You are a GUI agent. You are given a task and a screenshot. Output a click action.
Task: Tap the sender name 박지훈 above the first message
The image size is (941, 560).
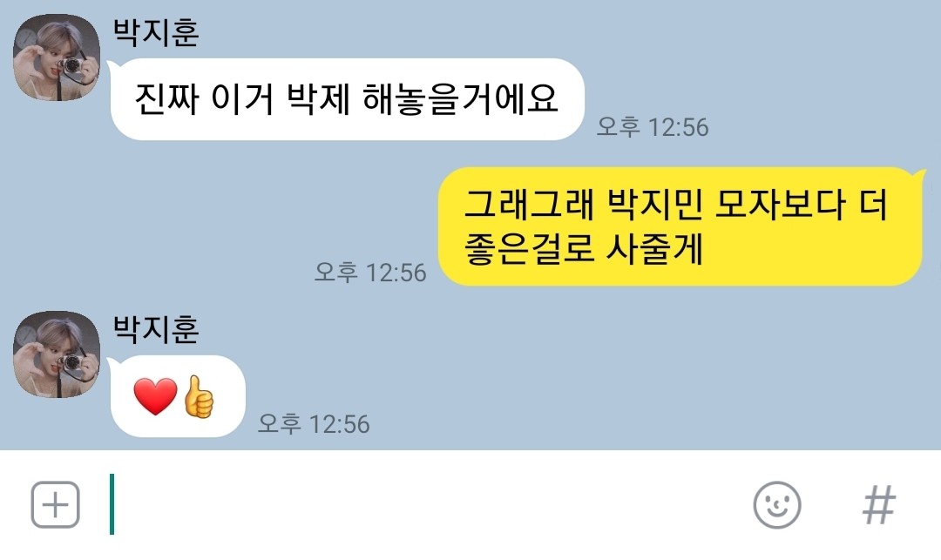pyautogui.click(x=156, y=31)
